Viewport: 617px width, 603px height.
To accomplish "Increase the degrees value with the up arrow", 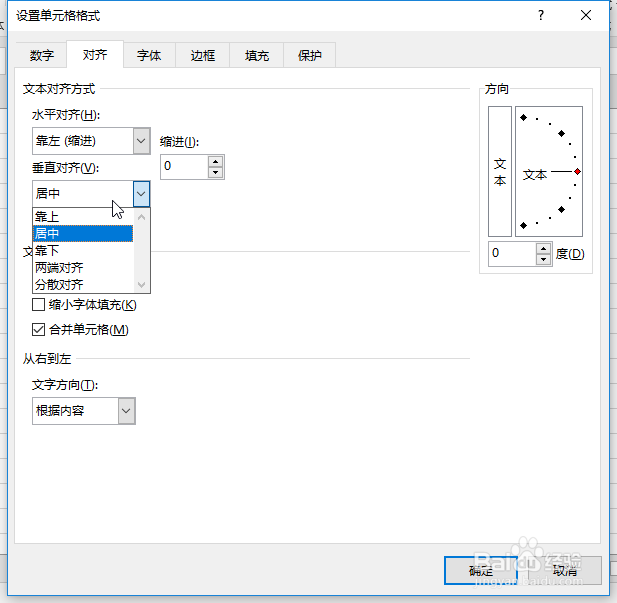I will (x=543, y=248).
